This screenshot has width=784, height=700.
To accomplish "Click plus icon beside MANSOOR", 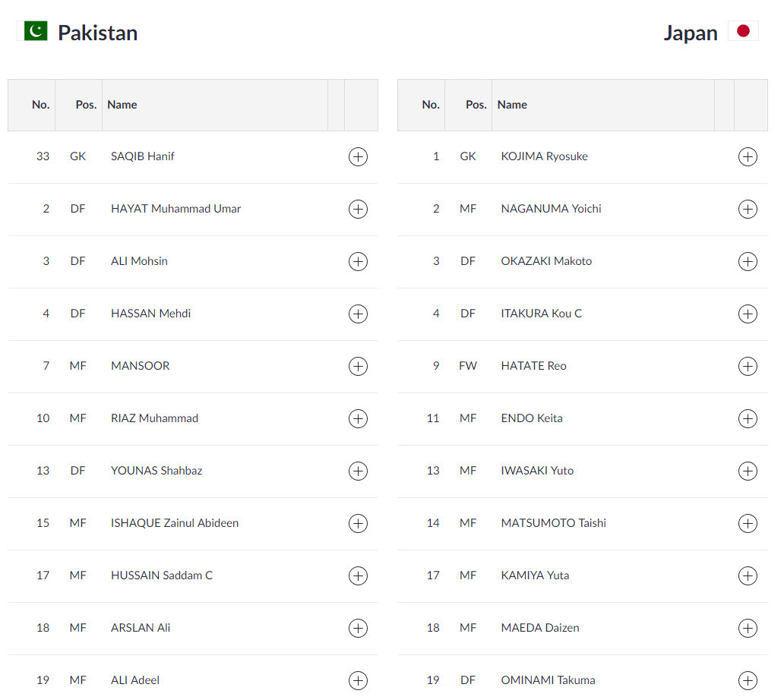I will (x=358, y=367).
